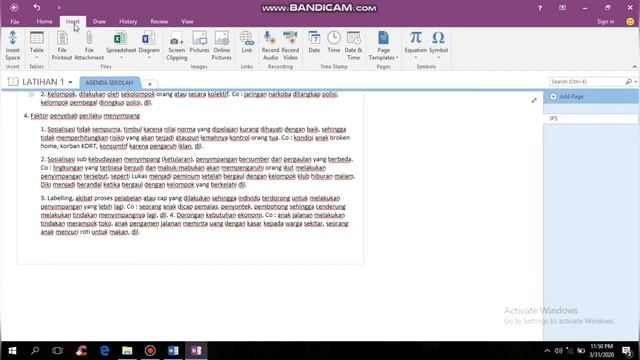640x360 pixels.
Task: Open the History tab
Action: coord(128,22)
